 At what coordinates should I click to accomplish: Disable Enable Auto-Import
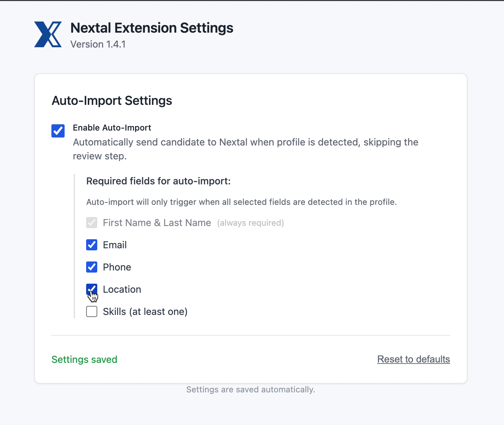point(58,131)
